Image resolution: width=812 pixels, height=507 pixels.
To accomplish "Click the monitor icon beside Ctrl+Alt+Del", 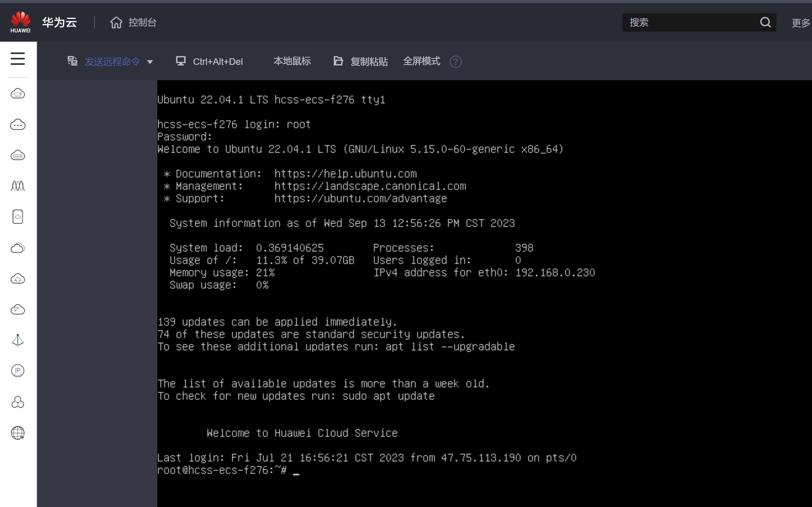I will point(181,61).
